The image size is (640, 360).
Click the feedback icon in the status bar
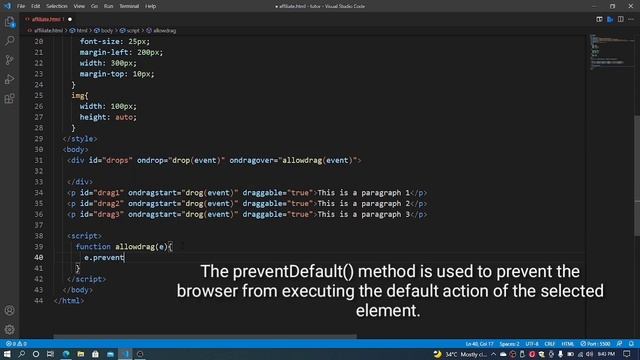tap(620, 344)
